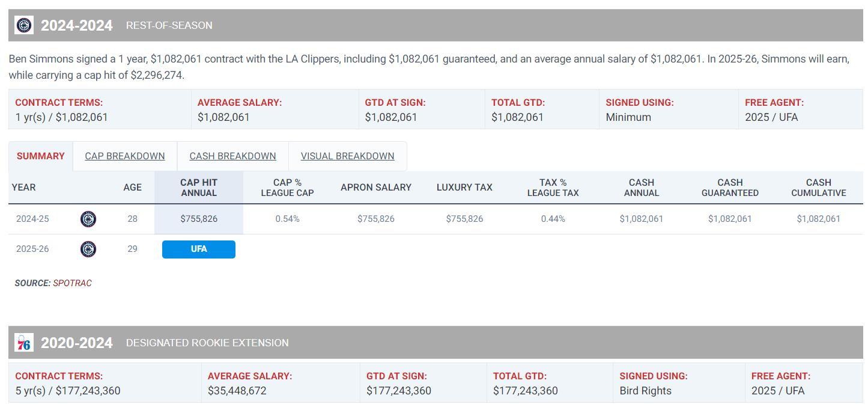Select the Summary tab
868x413 pixels.
[41, 156]
